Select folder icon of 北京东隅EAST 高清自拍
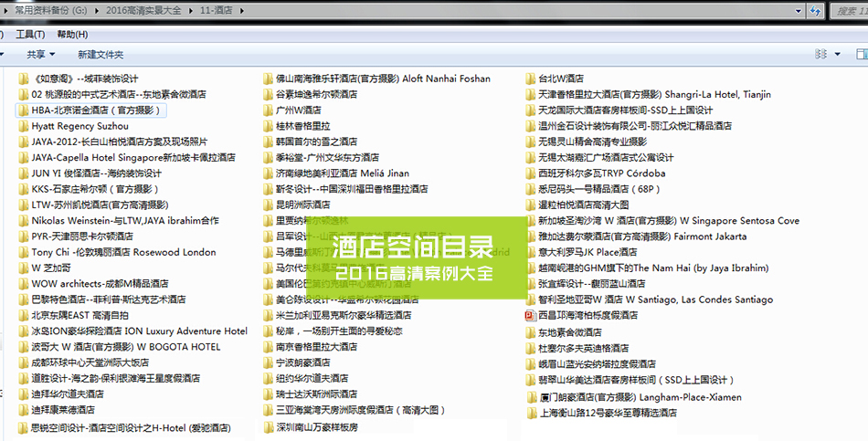This screenshot has width=868, height=441. [x=23, y=315]
